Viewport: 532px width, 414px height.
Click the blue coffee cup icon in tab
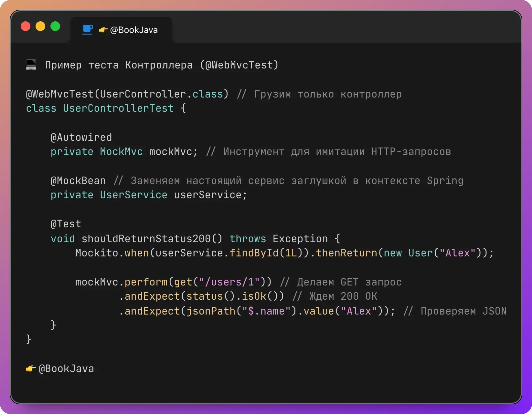point(88,29)
